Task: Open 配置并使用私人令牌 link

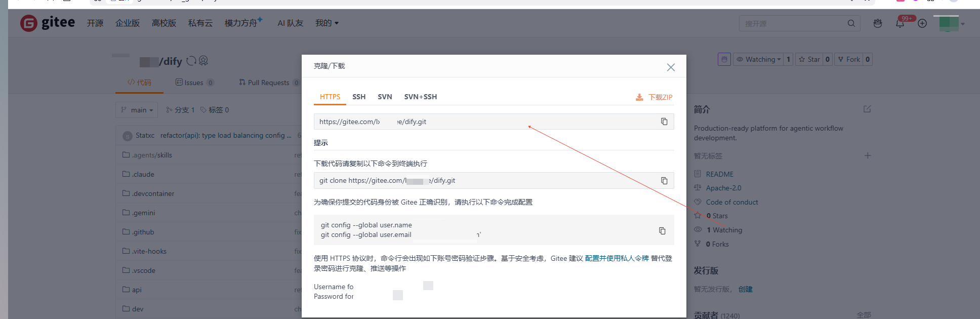Action: click(x=617, y=258)
